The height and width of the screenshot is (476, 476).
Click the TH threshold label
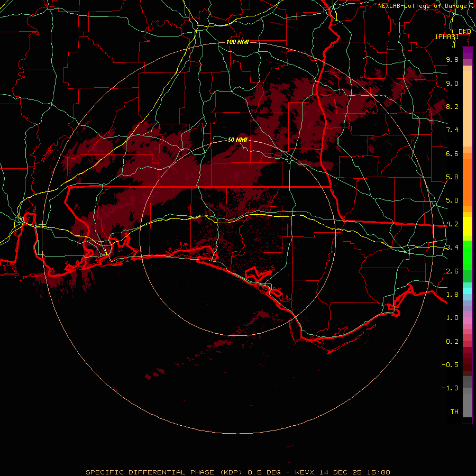point(454,412)
